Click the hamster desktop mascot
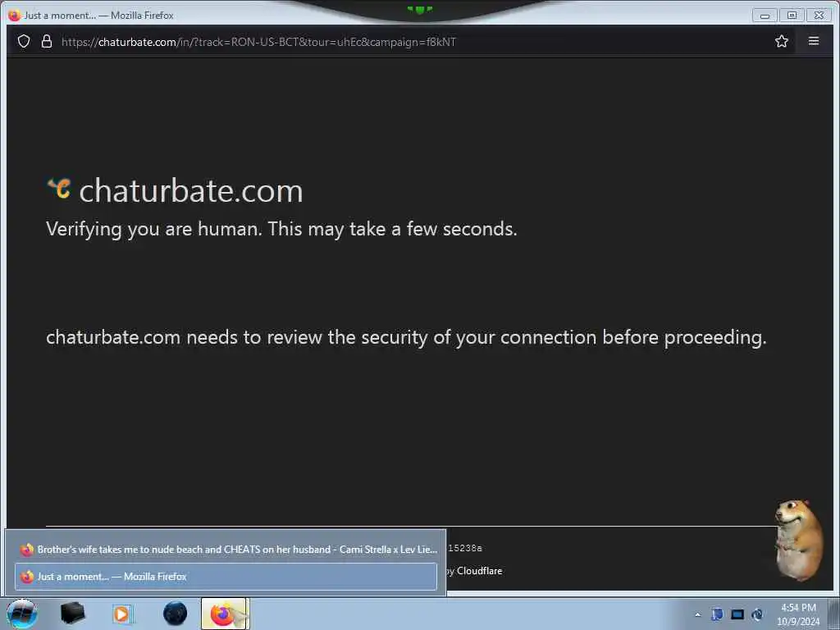Screen dimensions: 840x630 (799, 540)
